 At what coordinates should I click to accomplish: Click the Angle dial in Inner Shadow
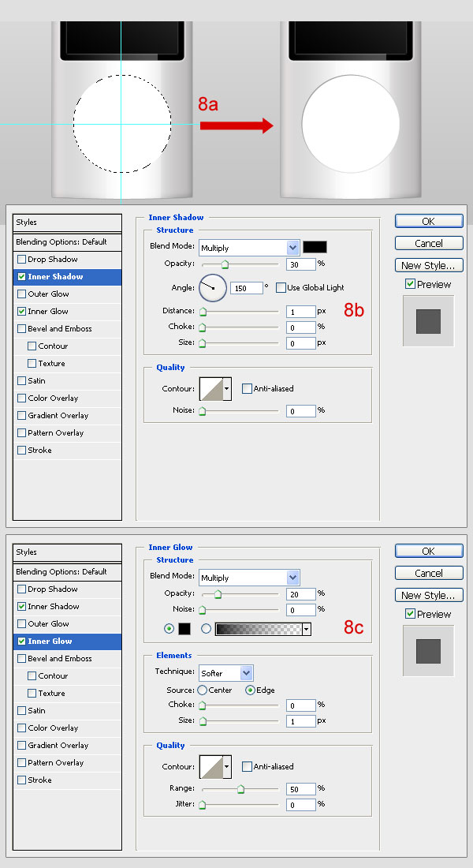pyautogui.click(x=213, y=288)
